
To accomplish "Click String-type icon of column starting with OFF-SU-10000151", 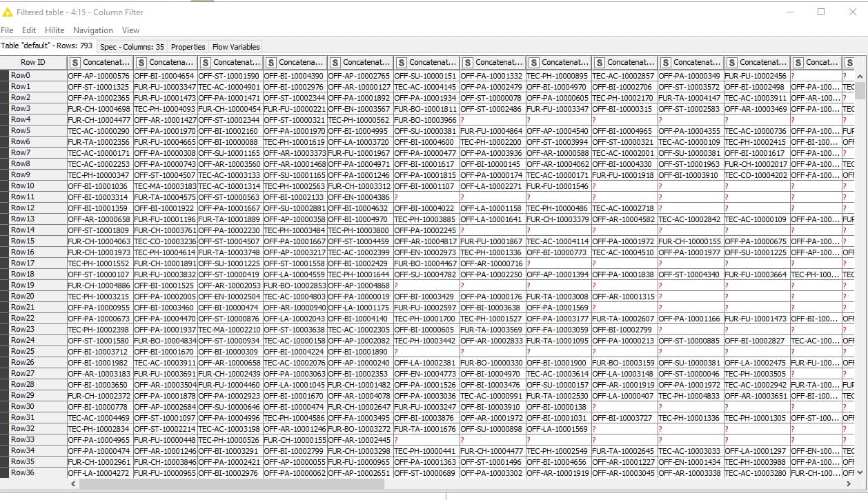I will [x=401, y=62].
